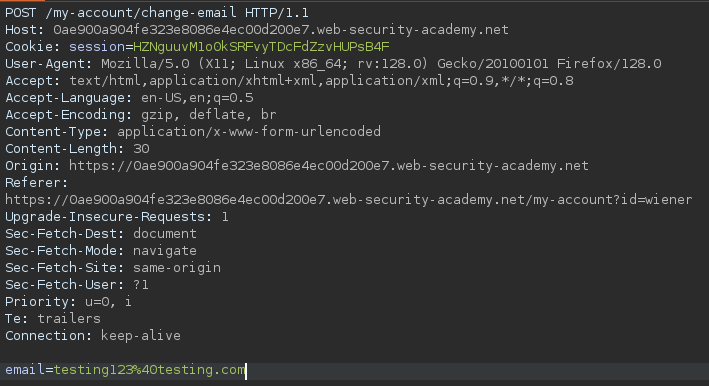Select the Accept-Language header
Screen dimensions: 709x386
click(129, 98)
